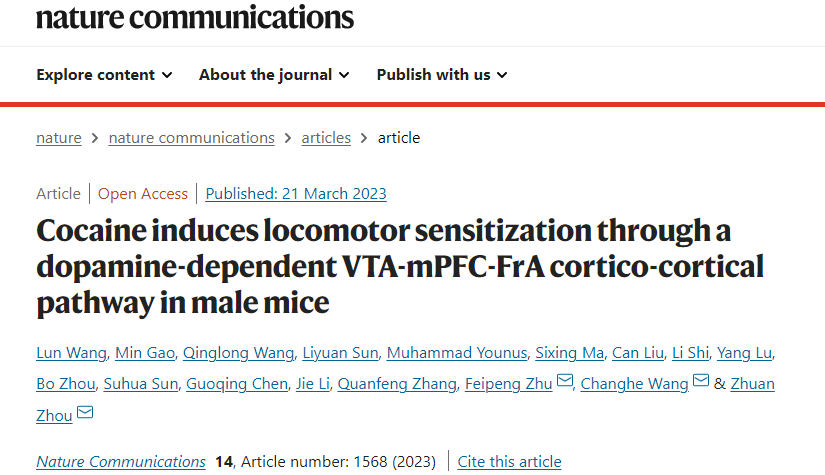Click author Quanfeng Zhang's name

pos(397,384)
